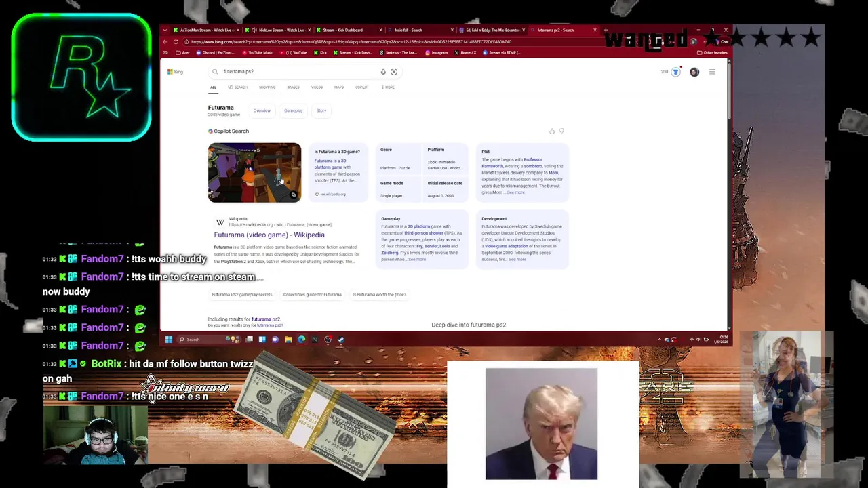
Task: Click the browser back arrow
Action: click(x=165, y=42)
